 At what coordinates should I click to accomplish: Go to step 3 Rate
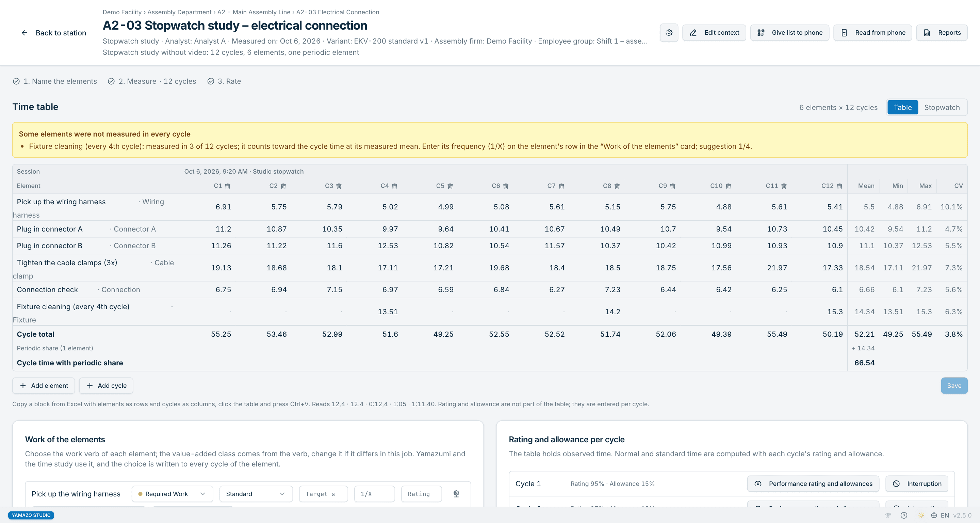tap(224, 81)
